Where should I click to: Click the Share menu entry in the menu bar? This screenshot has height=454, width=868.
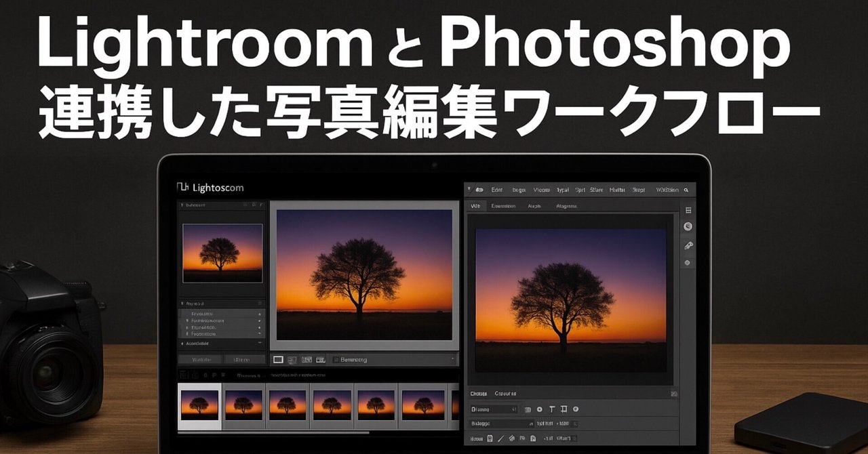pyautogui.click(x=597, y=189)
